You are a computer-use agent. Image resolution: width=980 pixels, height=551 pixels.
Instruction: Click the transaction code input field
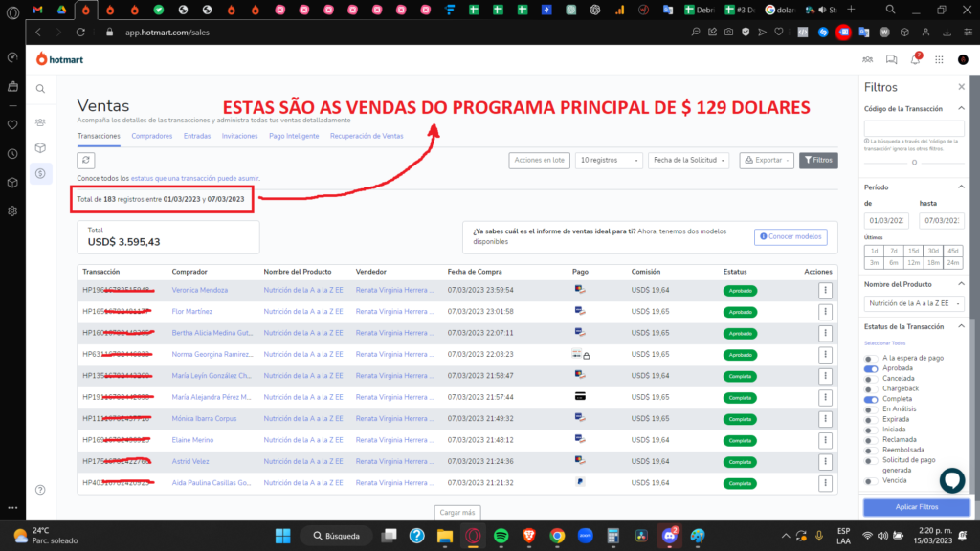pos(914,128)
